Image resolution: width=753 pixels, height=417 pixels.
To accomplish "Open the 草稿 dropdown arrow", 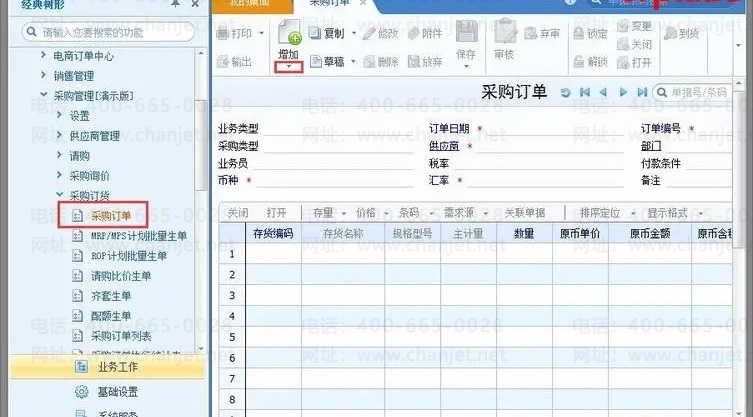I will (353, 61).
